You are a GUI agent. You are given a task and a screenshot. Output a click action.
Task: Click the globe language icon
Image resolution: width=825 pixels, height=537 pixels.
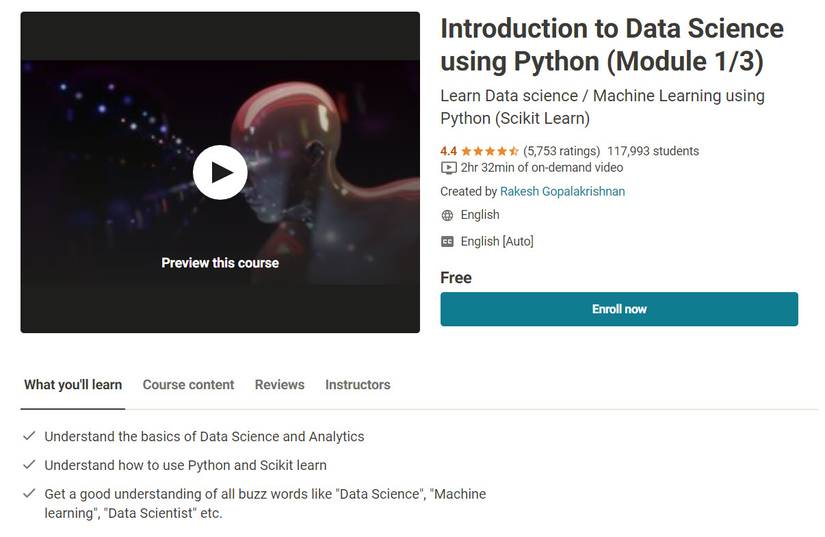(x=447, y=215)
